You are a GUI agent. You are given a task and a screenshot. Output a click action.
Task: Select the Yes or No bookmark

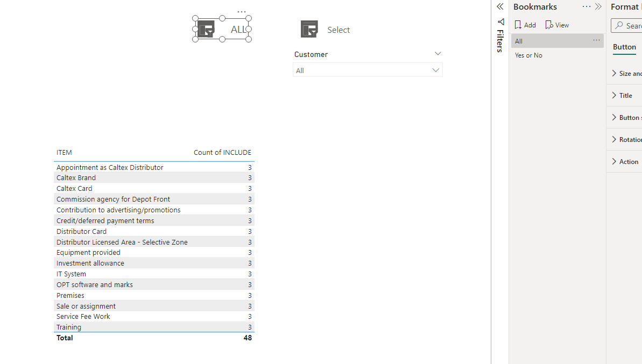(x=558, y=55)
